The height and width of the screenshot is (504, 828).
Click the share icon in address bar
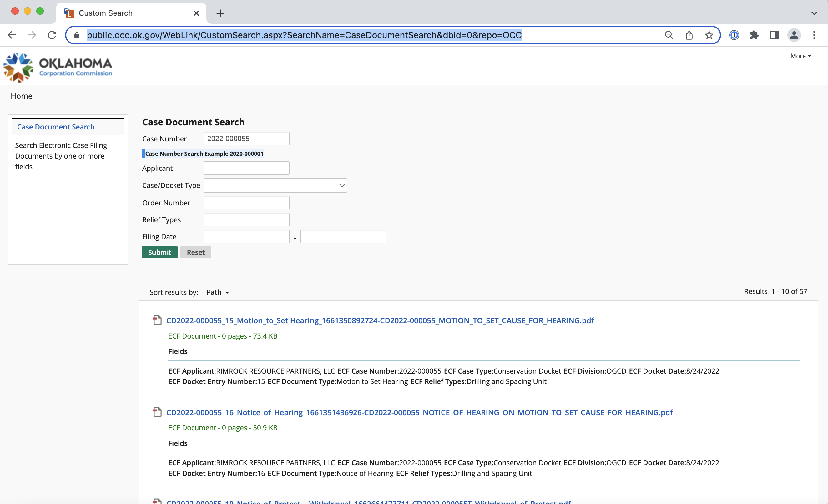[689, 35]
